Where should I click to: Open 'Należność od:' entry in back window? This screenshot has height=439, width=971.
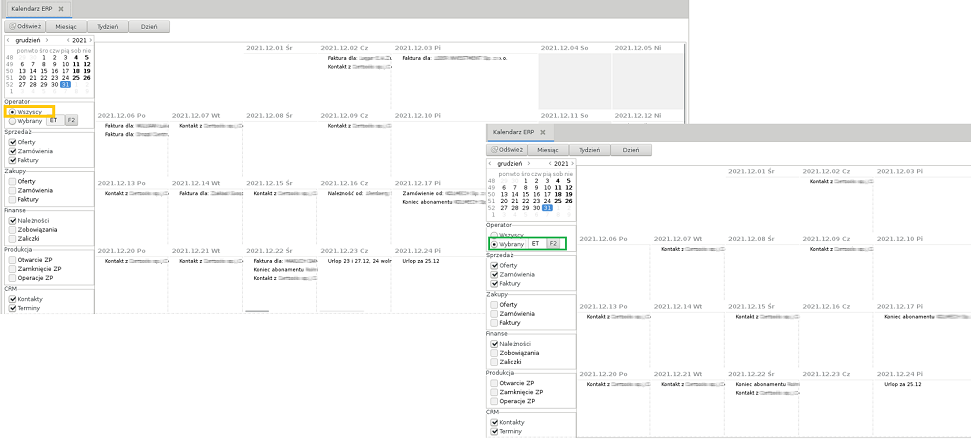(359, 193)
